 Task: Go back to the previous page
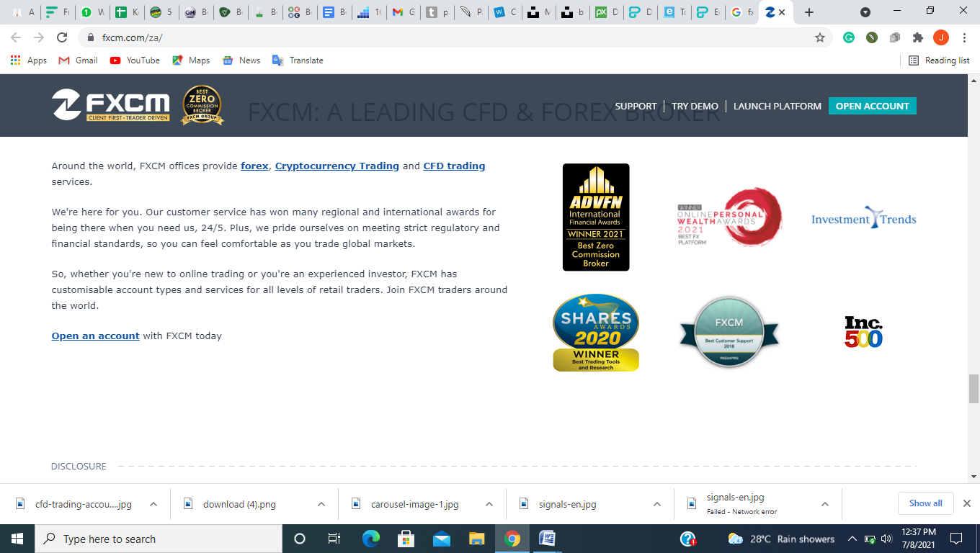pos(16,37)
